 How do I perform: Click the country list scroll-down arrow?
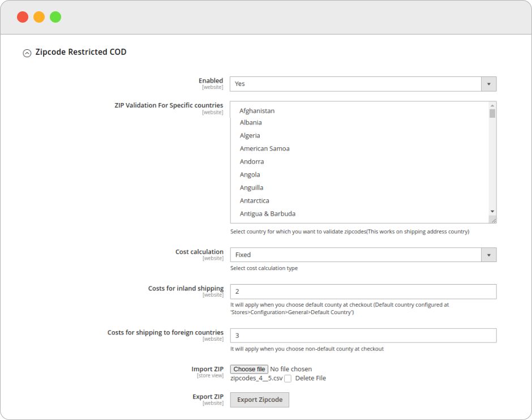[492, 211]
